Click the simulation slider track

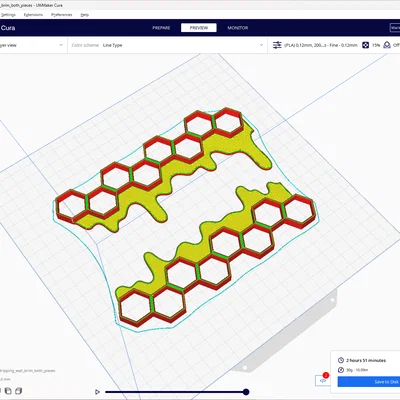coord(176,392)
